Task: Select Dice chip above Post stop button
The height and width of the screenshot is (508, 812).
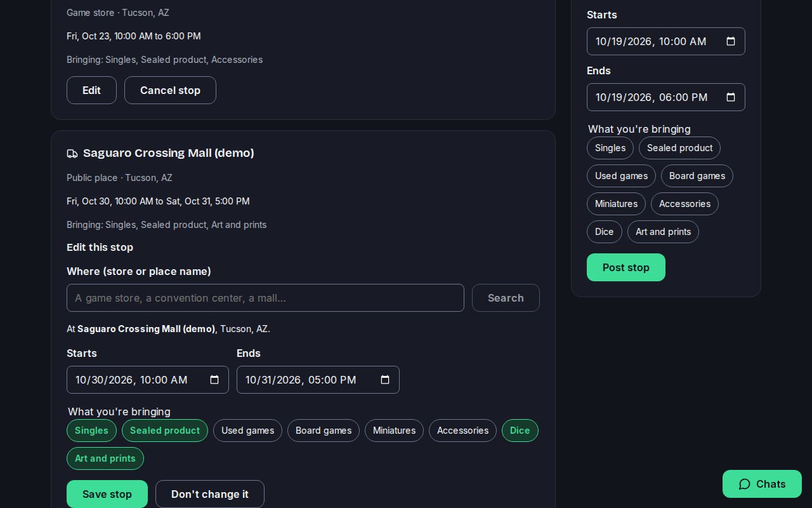Action: tap(605, 232)
